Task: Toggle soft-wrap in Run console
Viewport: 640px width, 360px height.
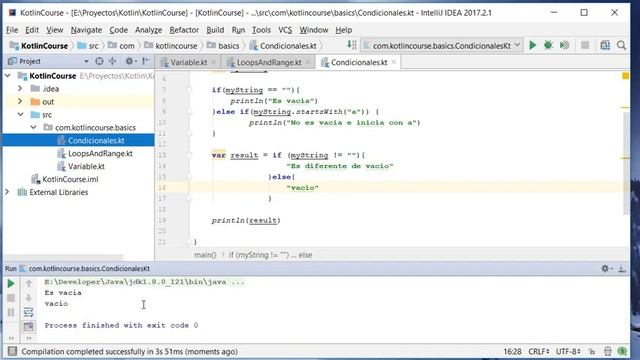Action: click(29, 312)
